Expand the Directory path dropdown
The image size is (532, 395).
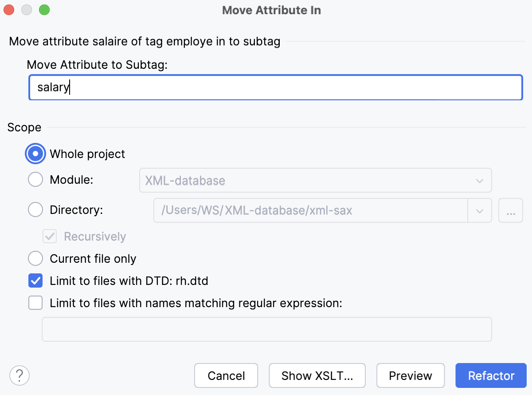point(479,210)
